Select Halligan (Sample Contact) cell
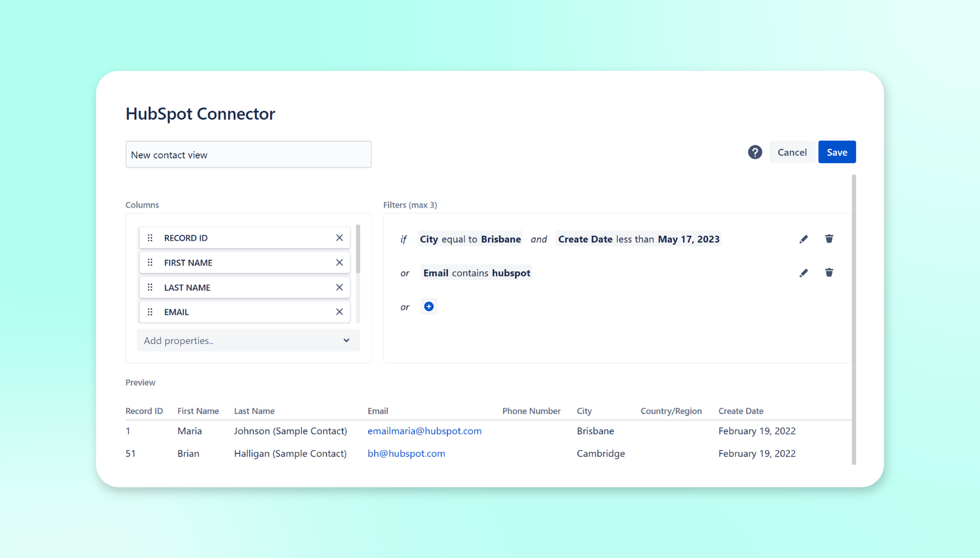980x558 pixels. click(x=291, y=453)
